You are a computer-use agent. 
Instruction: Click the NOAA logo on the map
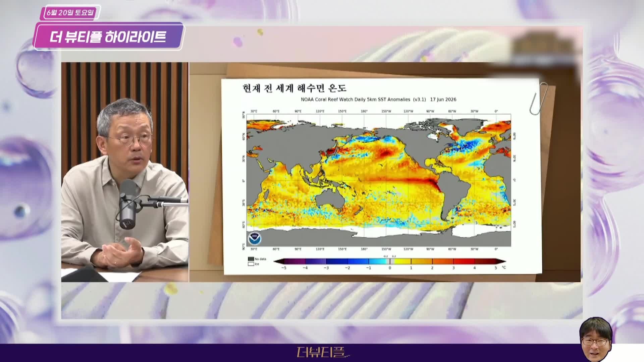tap(255, 238)
